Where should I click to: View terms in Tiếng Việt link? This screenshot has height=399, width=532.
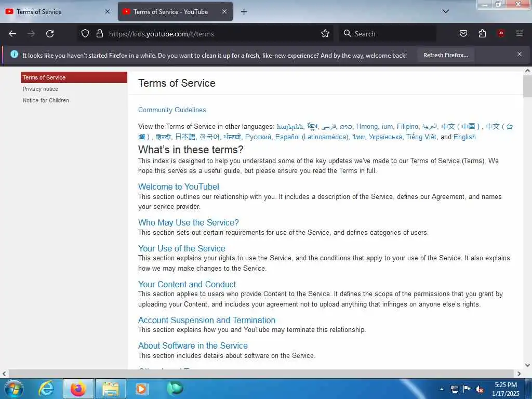pos(421,137)
